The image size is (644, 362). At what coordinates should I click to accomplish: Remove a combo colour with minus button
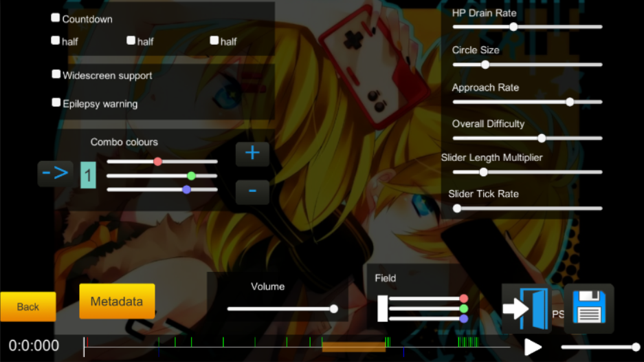pos(252,192)
